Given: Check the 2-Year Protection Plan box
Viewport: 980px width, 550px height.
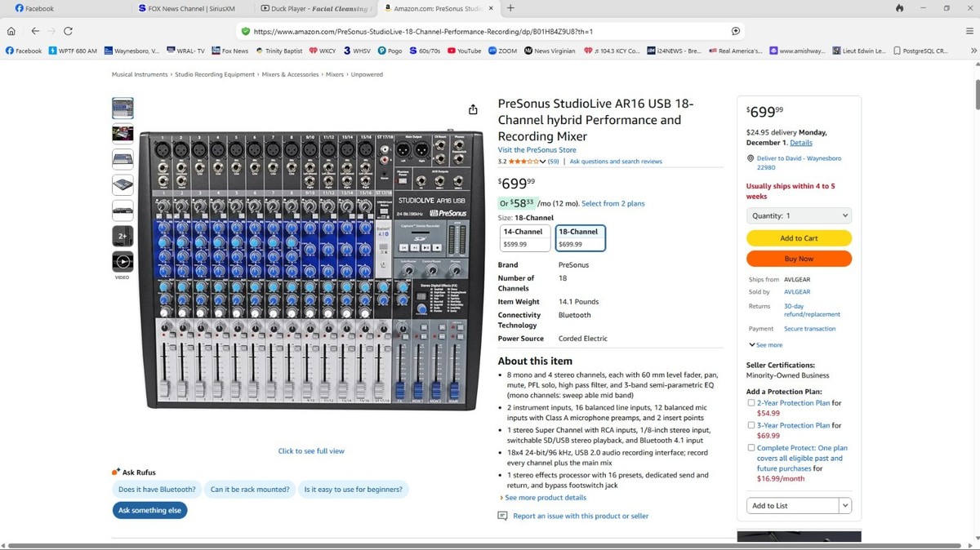Looking at the screenshot, I should pyautogui.click(x=751, y=403).
